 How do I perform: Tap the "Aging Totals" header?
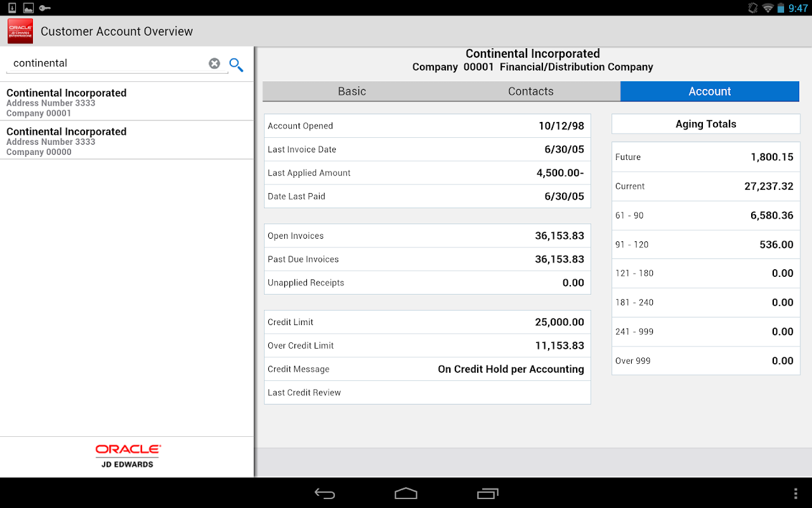click(706, 124)
